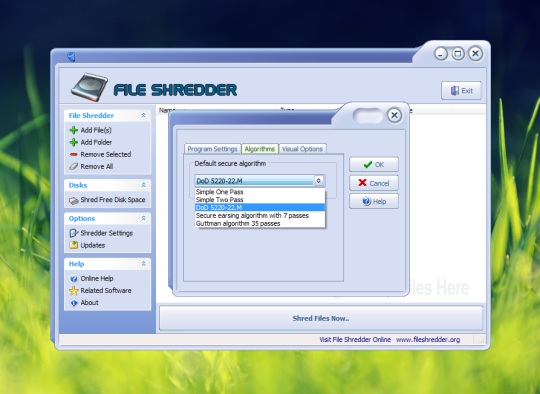Click the About info icon

[x=73, y=303]
